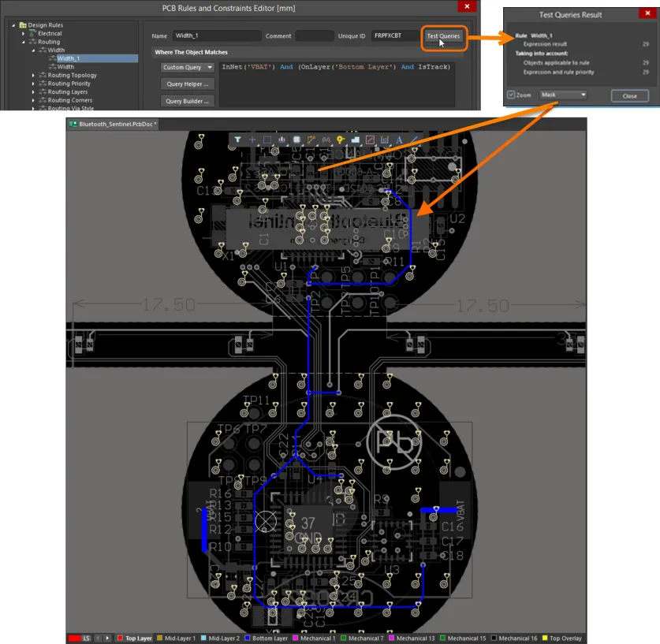The height and width of the screenshot is (644, 660).
Task: Collapse the Routing rules node
Action: (24, 42)
